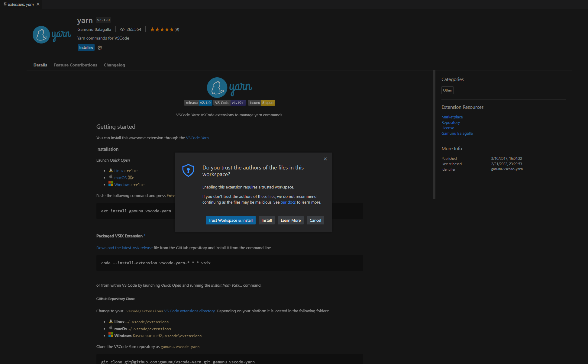Open the Changelog tab
Image resolution: width=588 pixels, height=364 pixels.
pyautogui.click(x=114, y=65)
